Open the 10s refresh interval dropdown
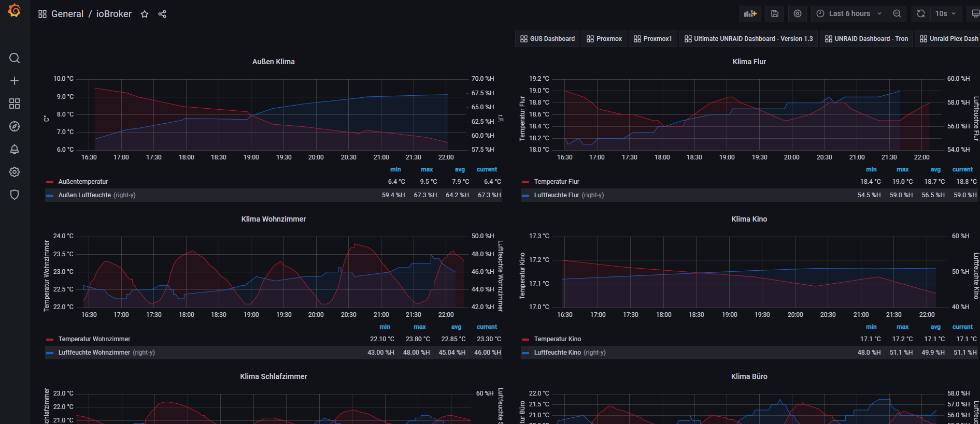 click(x=946, y=14)
